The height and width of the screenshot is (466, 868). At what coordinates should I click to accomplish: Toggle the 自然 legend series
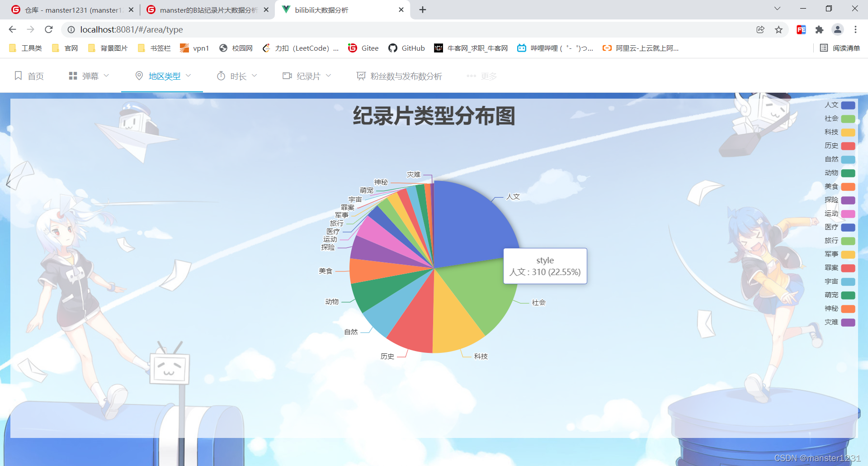pyautogui.click(x=840, y=159)
